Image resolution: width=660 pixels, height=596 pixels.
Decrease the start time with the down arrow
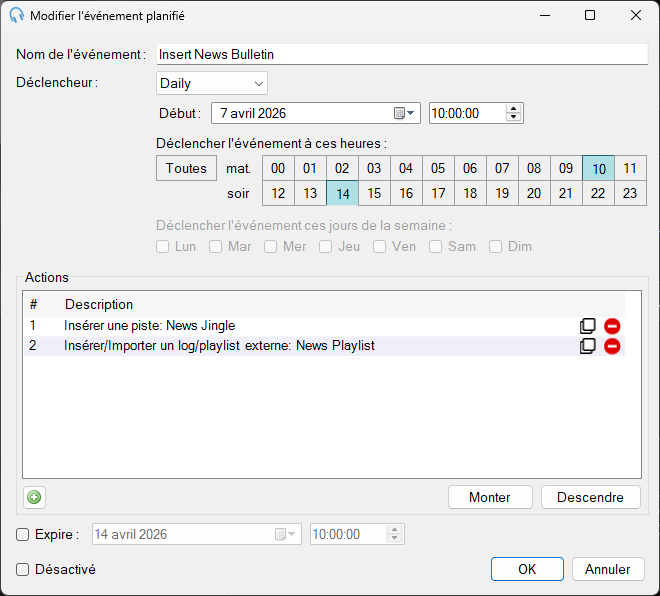tap(513, 117)
